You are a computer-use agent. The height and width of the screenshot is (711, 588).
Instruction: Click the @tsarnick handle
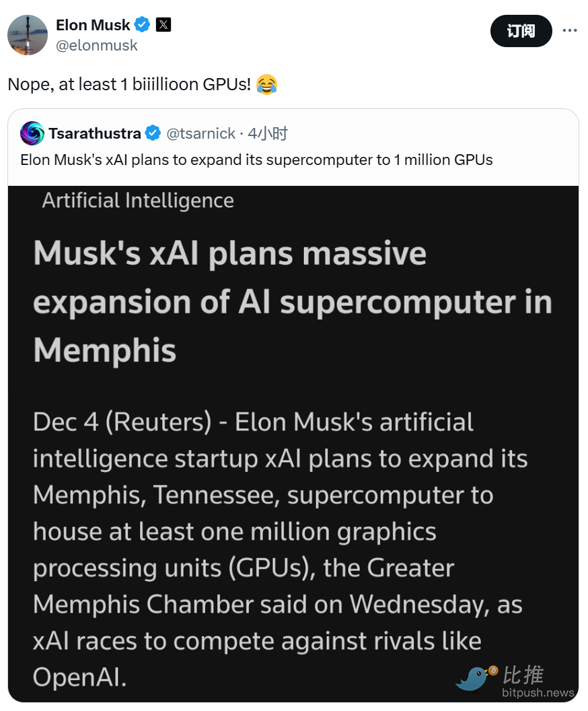200,133
